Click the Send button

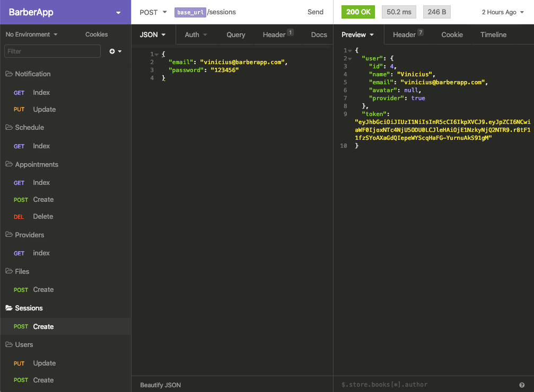(315, 12)
